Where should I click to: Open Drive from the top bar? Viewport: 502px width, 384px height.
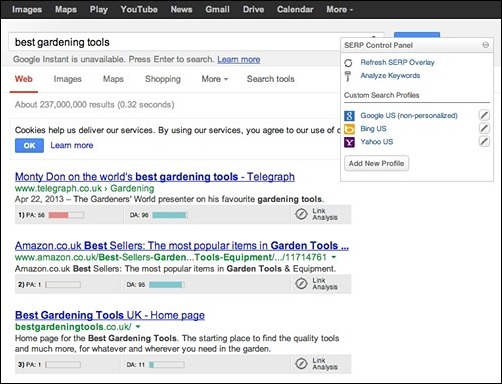[253, 9]
